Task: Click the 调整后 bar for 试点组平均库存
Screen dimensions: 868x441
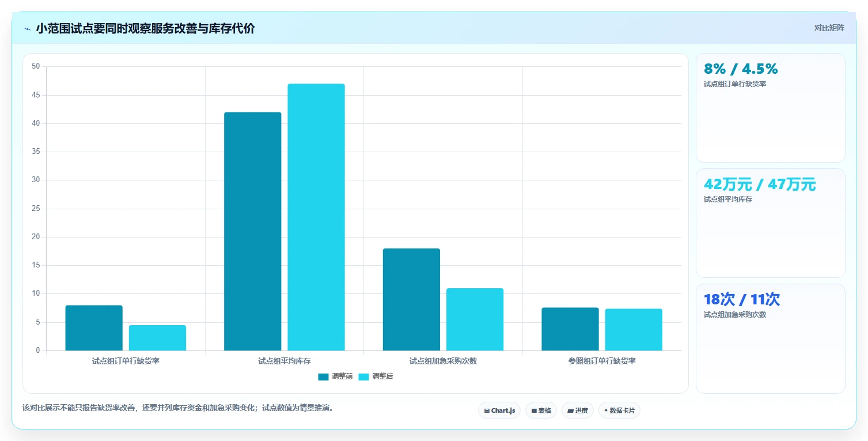Action: 316,217
